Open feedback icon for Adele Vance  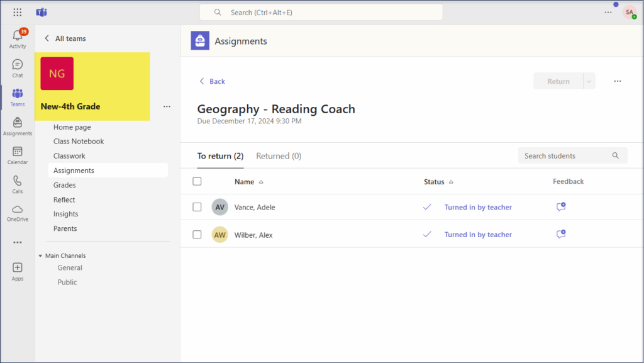[x=560, y=207]
